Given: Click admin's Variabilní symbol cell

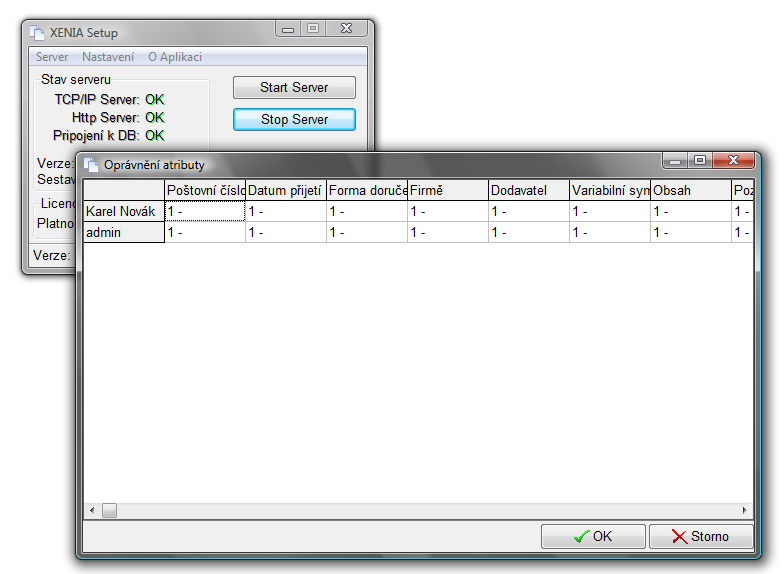Looking at the screenshot, I should (610, 232).
